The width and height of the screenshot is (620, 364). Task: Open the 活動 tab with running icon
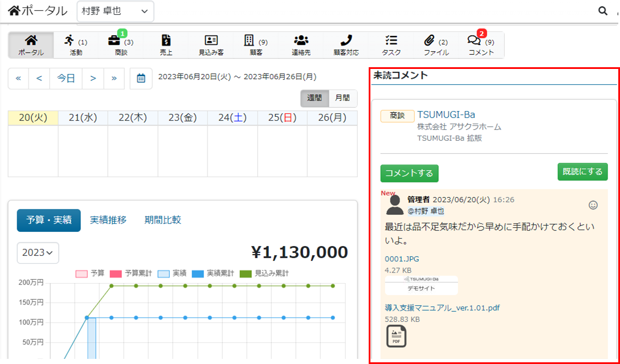pyautogui.click(x=76, y=45)
